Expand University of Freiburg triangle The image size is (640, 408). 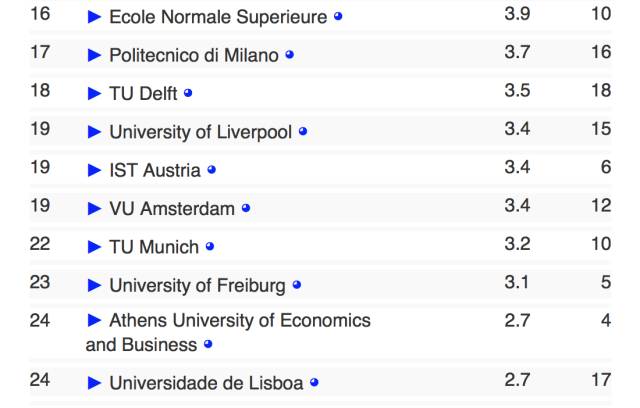coord(95,285)
